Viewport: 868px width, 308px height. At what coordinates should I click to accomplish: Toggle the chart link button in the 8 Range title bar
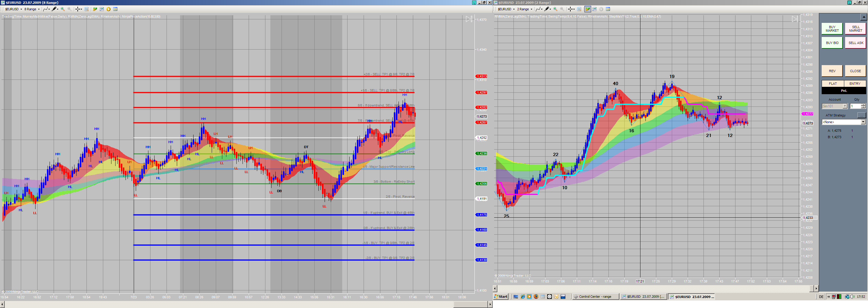click(x=474, y=3)
